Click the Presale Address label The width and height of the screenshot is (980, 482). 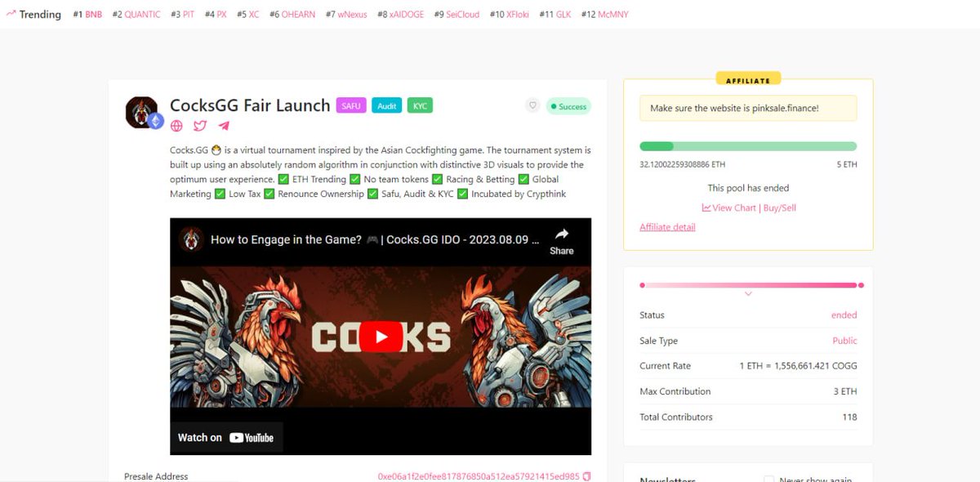(156, 476)
